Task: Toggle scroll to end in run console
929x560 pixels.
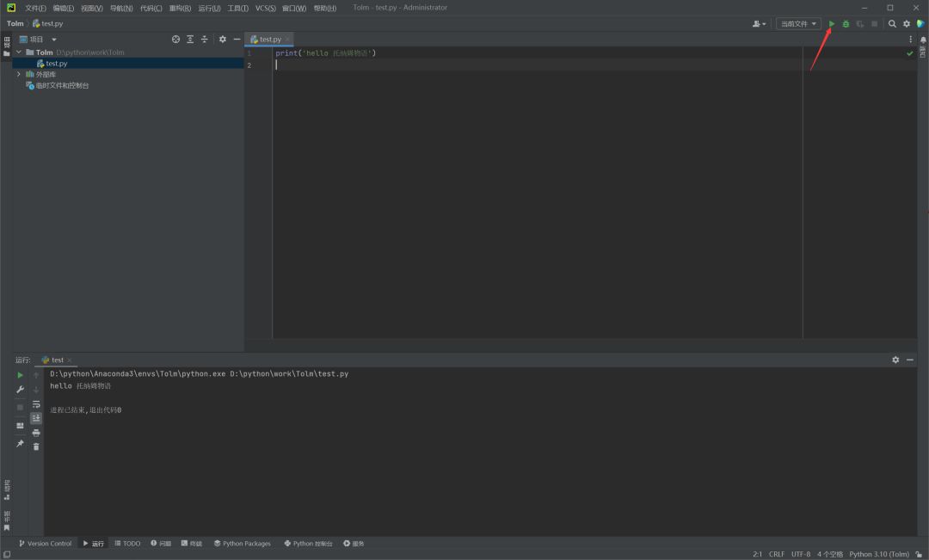Action: tap(36, 418)
